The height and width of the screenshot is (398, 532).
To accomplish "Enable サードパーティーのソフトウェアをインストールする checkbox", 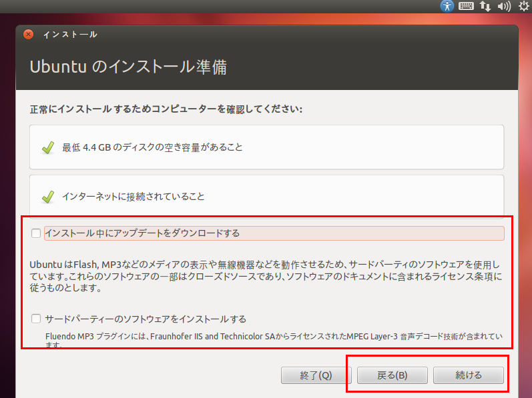I will click(36, 319).
